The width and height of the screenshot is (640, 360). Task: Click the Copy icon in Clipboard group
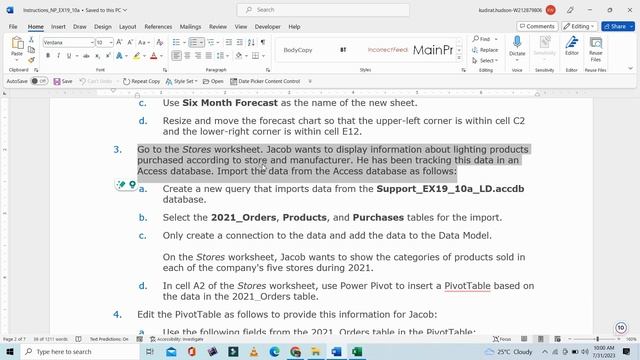[x=31, y=50]
